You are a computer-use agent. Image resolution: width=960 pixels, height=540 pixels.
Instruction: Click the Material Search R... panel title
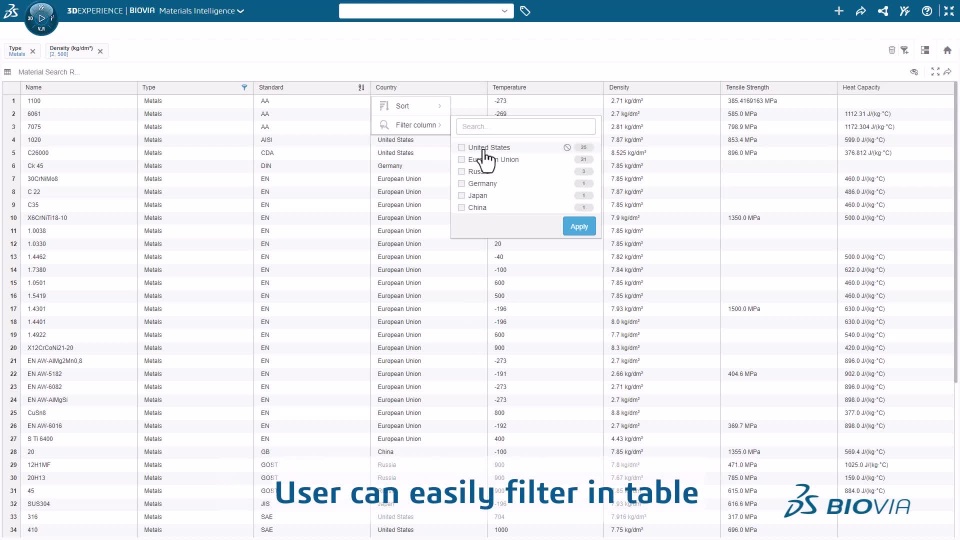click(x=49, y=72)
